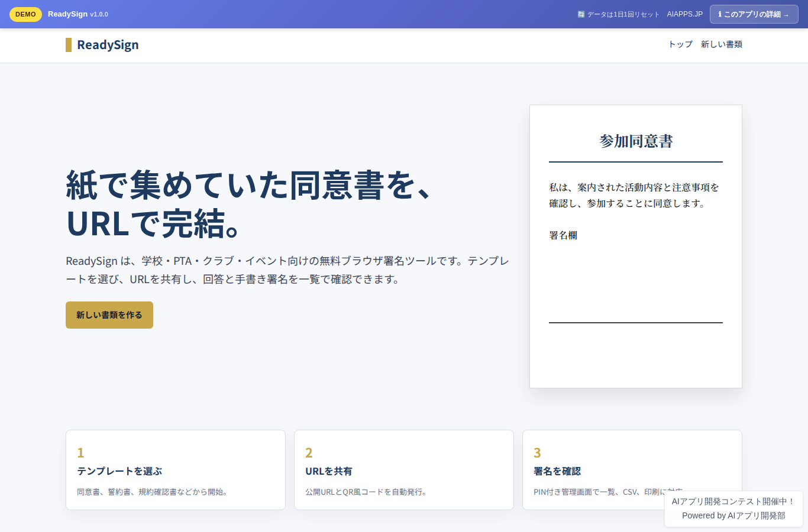
Task: Click the 新しい書類を作る button
Action: pos(109,315)
